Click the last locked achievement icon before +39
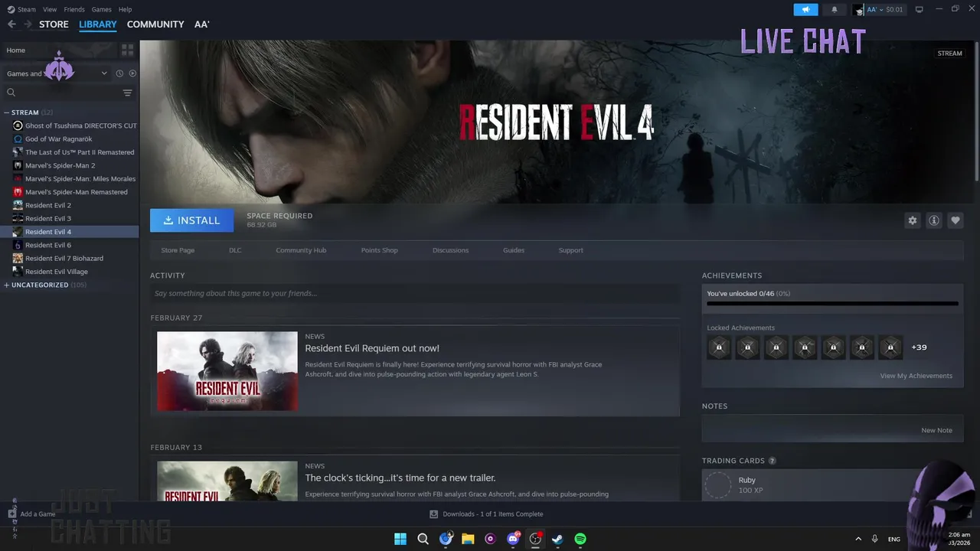The height and width of the screenshot is (551, 980). pos(890,347)
